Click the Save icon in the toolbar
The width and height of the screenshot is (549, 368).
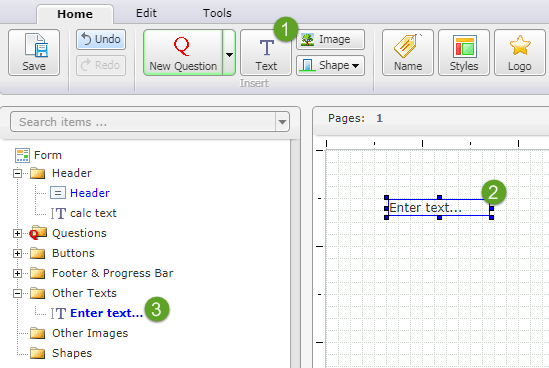click(34, 53)
